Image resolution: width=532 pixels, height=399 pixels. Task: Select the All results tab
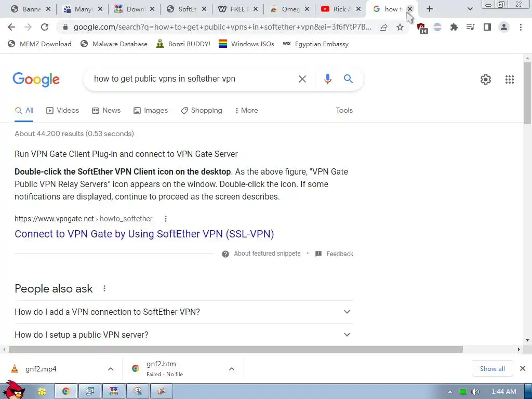pos(24,111)
